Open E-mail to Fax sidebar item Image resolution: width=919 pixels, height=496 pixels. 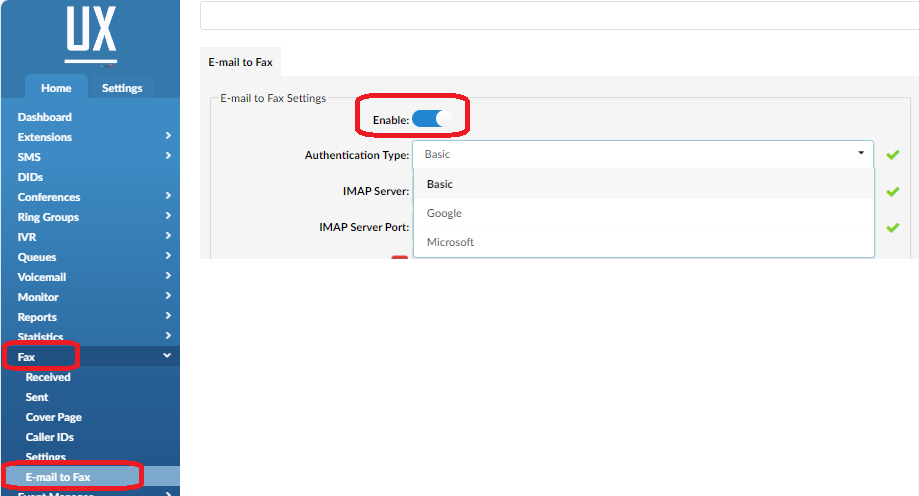(58, 477)
